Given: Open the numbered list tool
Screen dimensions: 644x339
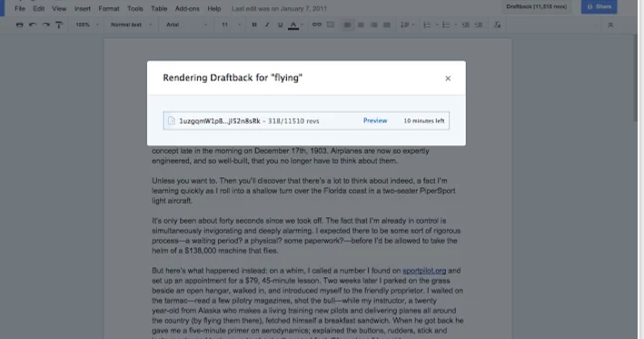Looking at the screenshot, I should 427,25.
